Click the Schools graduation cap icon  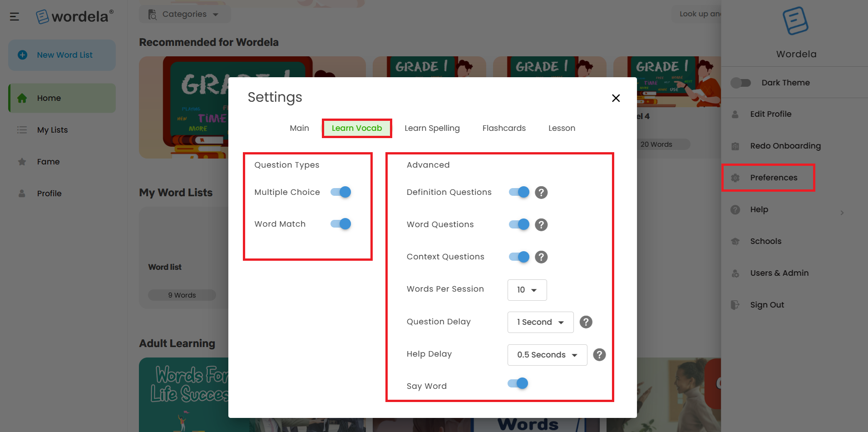pyautogui.click(x=735, y=241)
